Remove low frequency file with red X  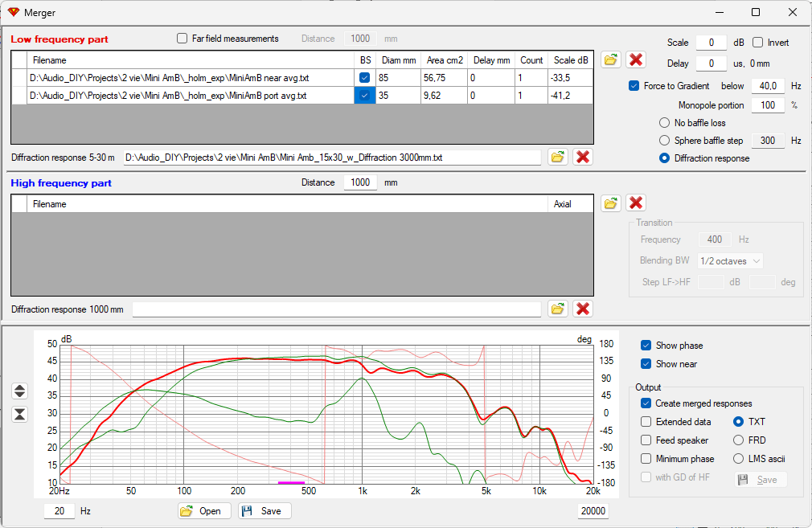point(636,59)
